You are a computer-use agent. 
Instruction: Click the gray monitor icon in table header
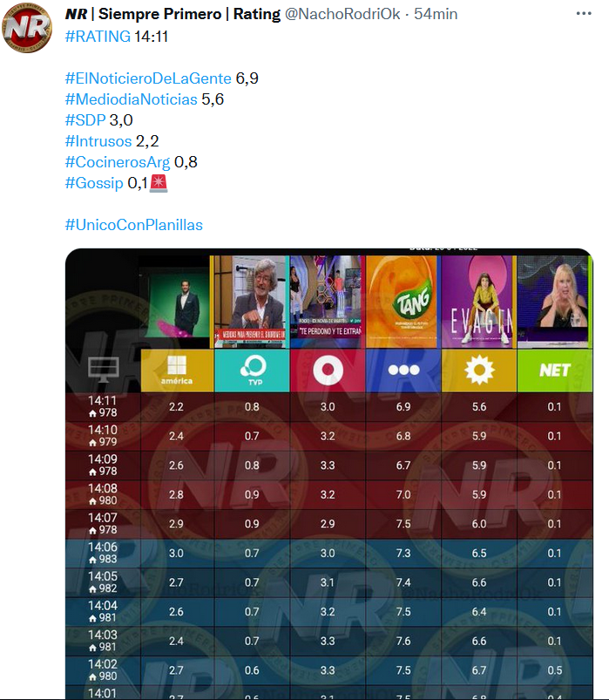(104, 370)
